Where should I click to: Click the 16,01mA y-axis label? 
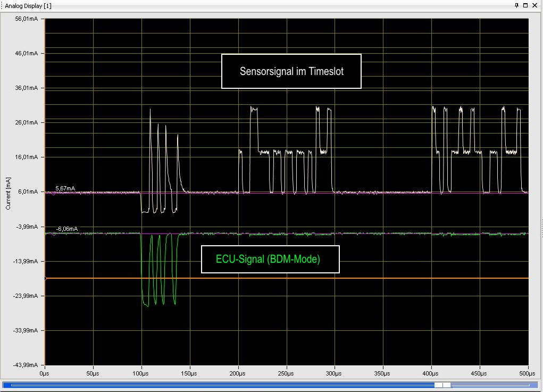[x=26, y=157]
